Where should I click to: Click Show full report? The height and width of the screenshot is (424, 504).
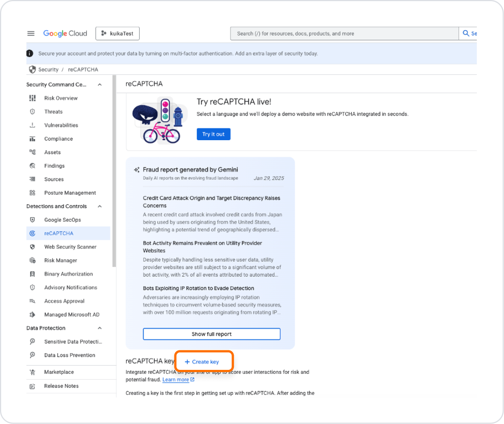coord(212,334)
